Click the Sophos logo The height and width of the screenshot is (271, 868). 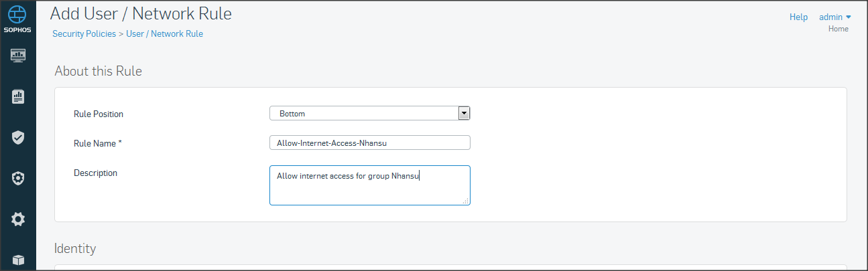pyautogui.click(x=18, y=19)
